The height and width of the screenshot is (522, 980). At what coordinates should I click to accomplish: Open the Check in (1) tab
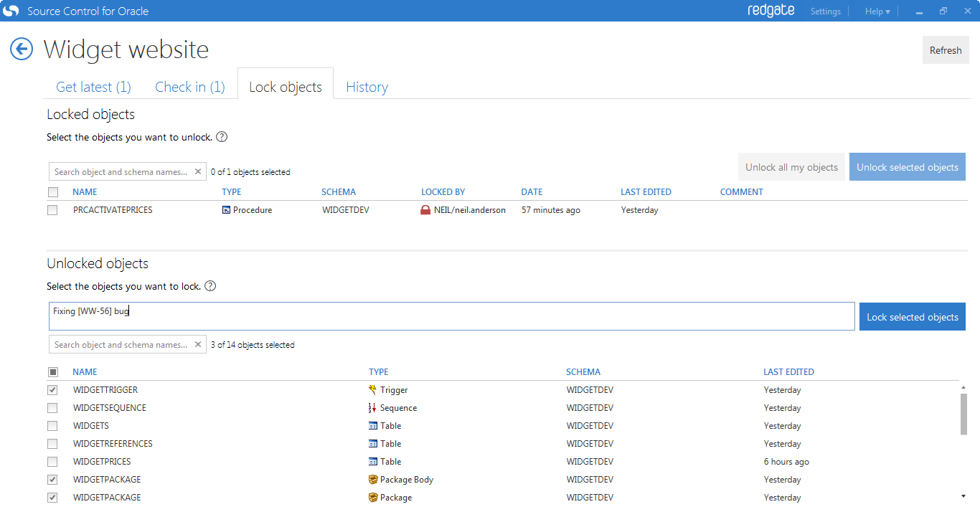pyautogui.click(x=190, y=87)
